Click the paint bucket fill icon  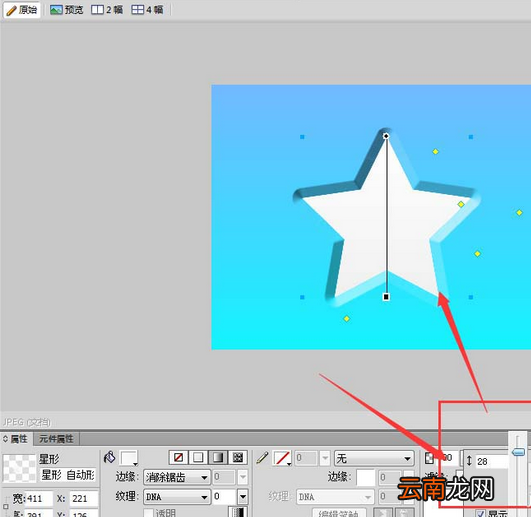pyautogui.click(x=110, y=458)
